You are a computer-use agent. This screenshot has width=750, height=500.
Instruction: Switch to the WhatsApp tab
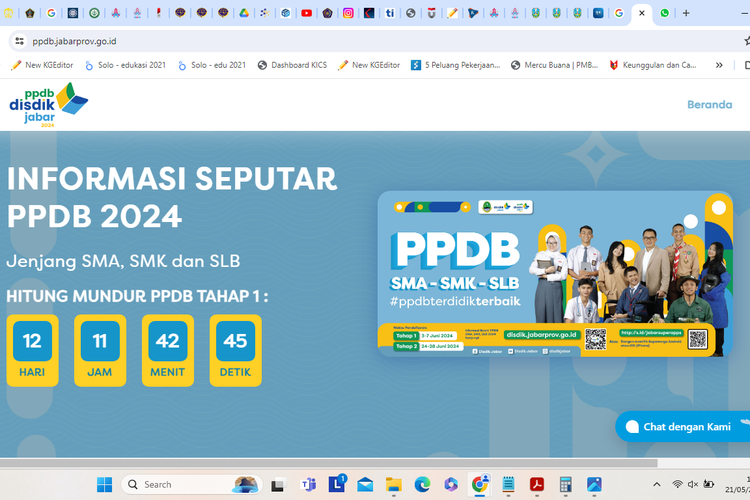point(665,13)
